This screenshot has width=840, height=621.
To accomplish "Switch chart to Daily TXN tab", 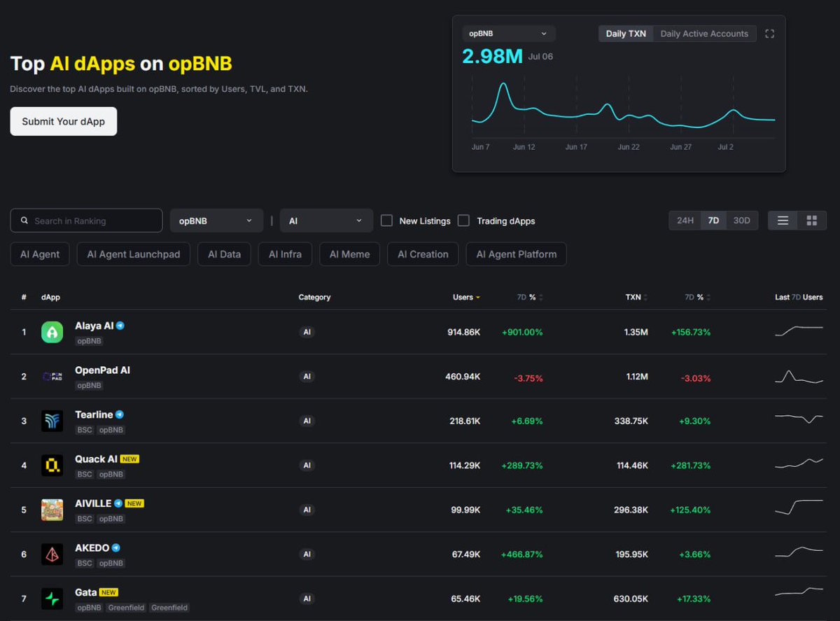I will [x=626, y=34].
